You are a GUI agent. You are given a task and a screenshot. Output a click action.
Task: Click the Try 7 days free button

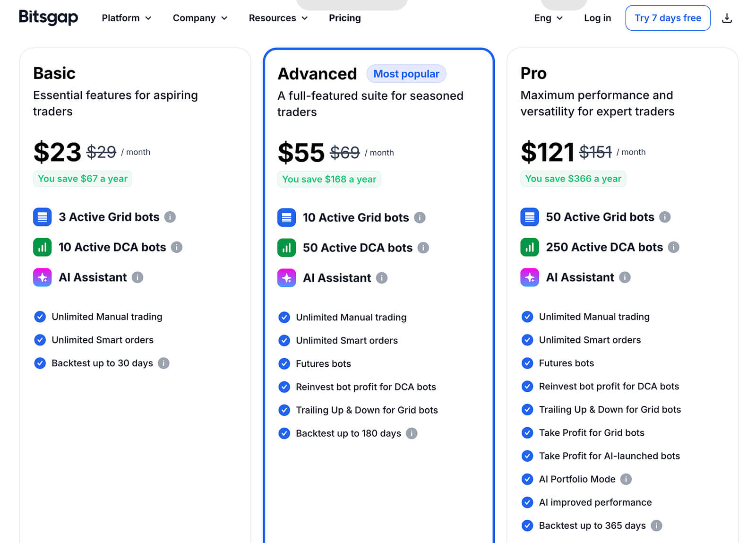(667, 18)
